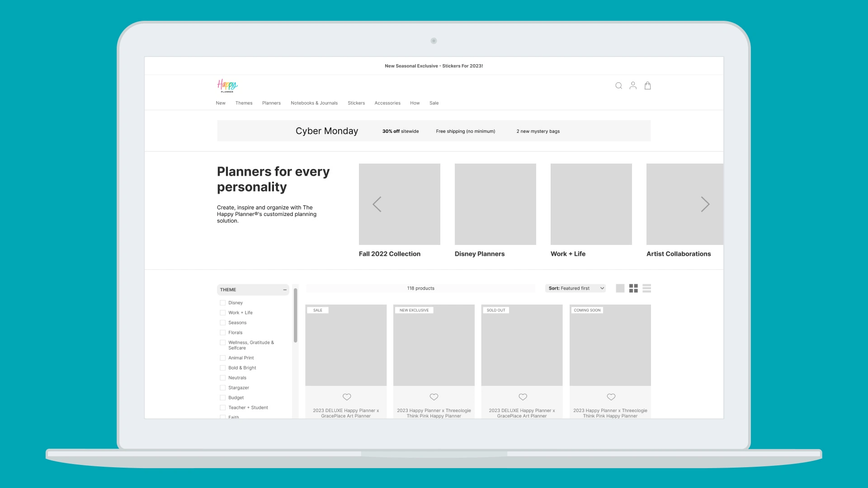The height and width of the screenshot is (488, 868).
Task: Click the Artist Collaborations thumbnail image
Action: (685, 204)
